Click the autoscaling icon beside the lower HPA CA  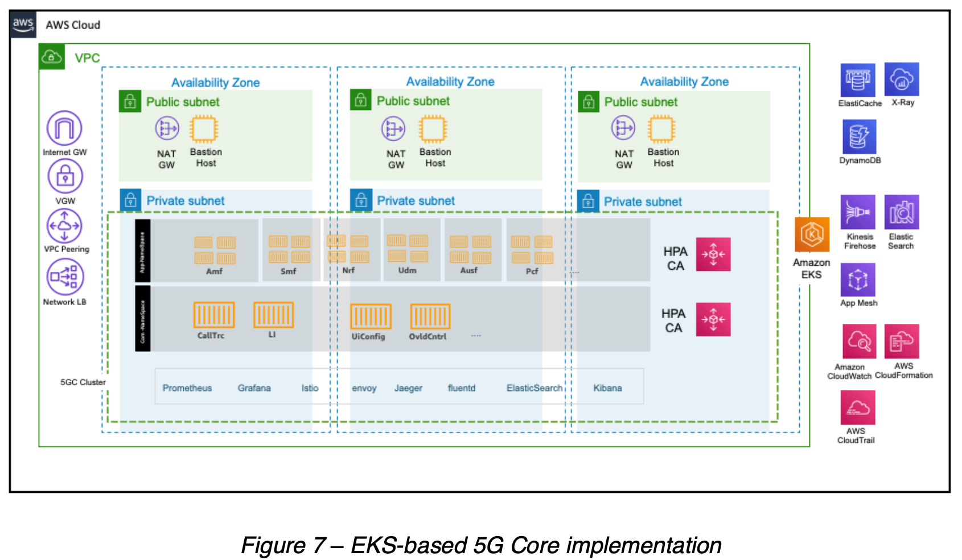(713, 319)
